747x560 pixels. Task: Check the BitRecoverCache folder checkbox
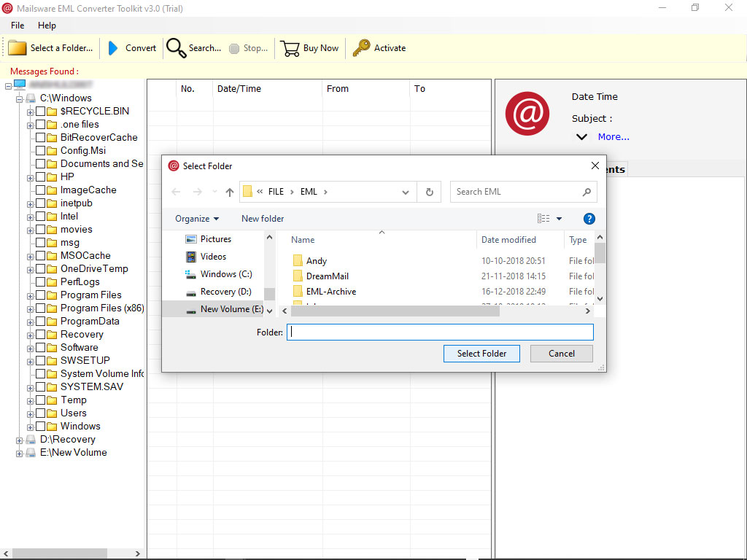[41, 138]
